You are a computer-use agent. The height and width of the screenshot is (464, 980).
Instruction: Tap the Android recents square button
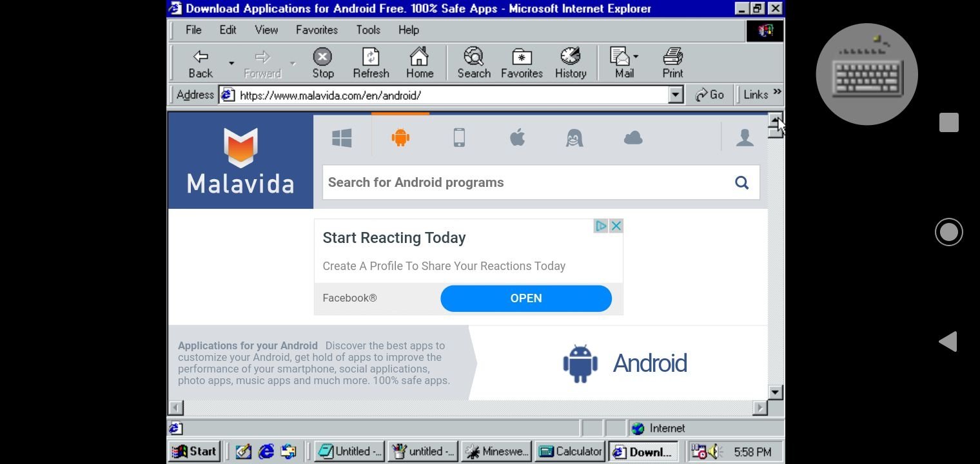[948, 122]
